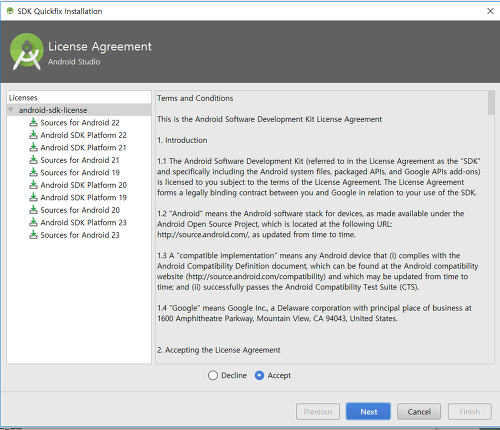Click download icon beside Sources for Android 20
The height and width of the screenshot is (430, 500).
tap(33, 210)
